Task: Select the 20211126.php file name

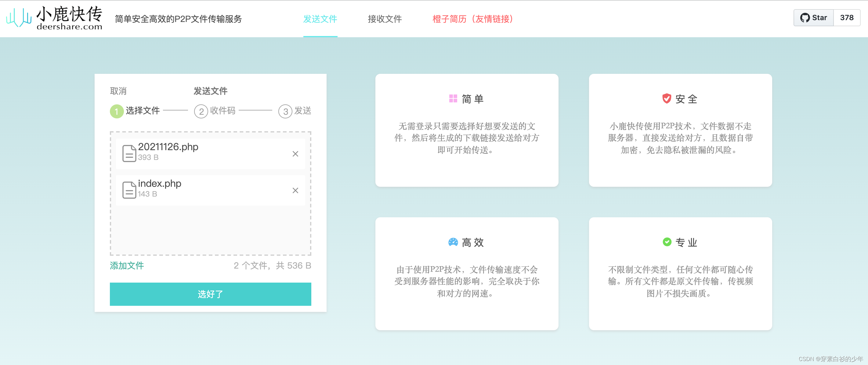Action: [168, 147]
